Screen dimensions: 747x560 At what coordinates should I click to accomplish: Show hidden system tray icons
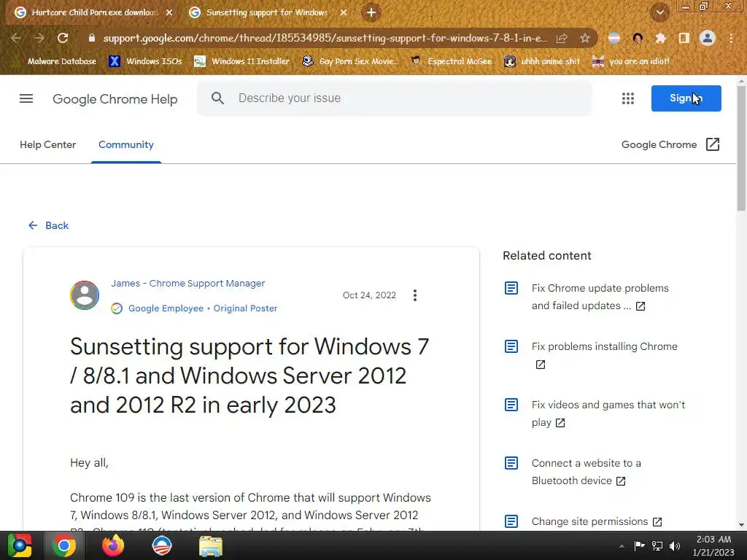coord(622,546)
